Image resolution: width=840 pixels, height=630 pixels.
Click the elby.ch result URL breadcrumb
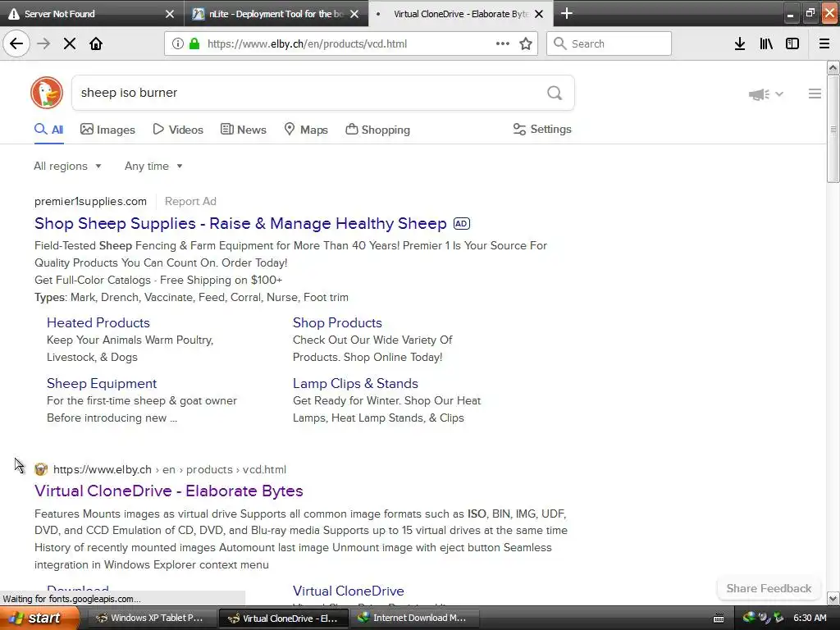(170, 470)
